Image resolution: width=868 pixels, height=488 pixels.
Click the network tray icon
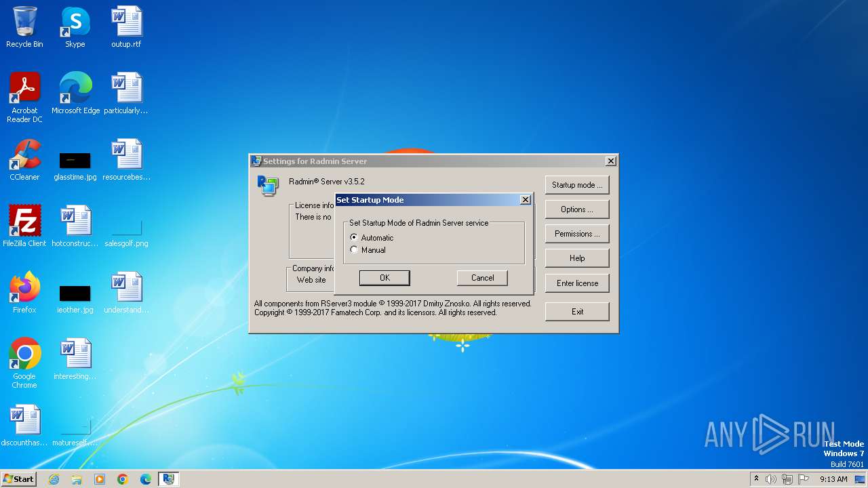[787, 479]
